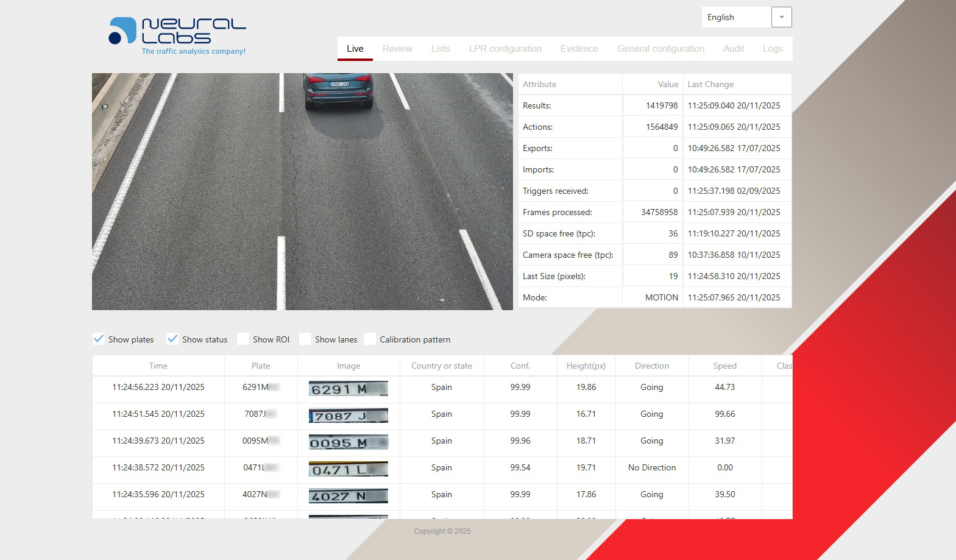Screen dimensions: 956x560
Task: View the Logs tab
Action: click(773, 49)
